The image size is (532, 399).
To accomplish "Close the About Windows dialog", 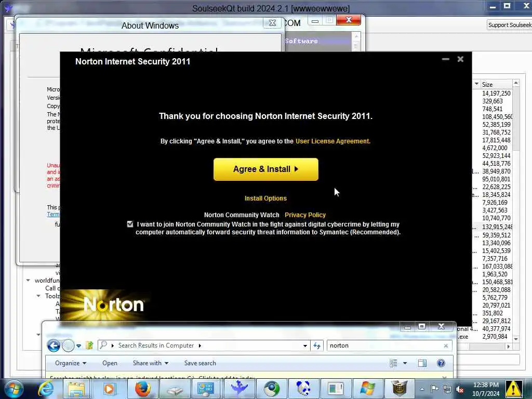I will point(272,23).
